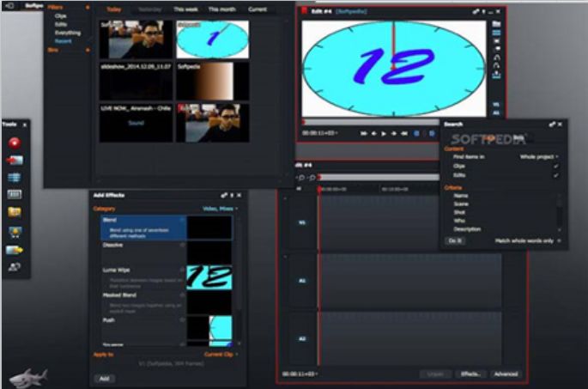Screen dimensions: 588x389
Task: Click the camera icon in viewer side strip
Action: [x=496, y=49]
